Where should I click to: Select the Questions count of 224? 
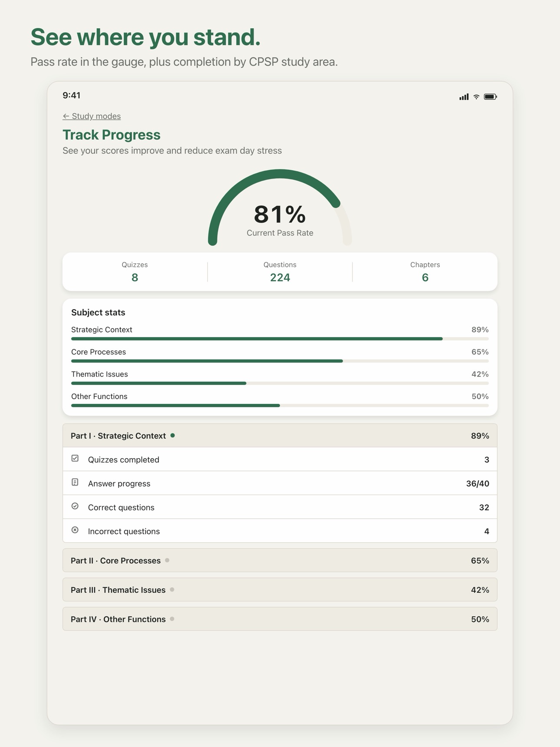[280, 278]
